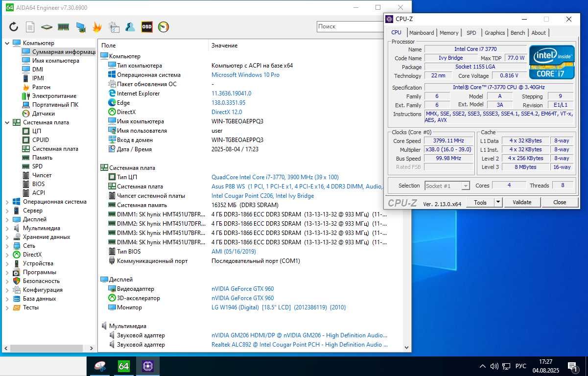
Task: Open the notification center icon
Action: tap(572, 366)
